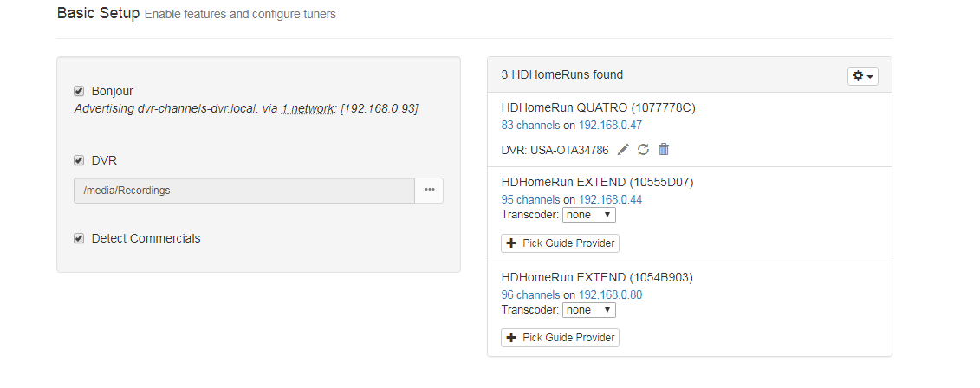This screenshot has height=388, width=980.
Task: Visit IP address 192.168.0.47 link
Action: pos(610,125)
